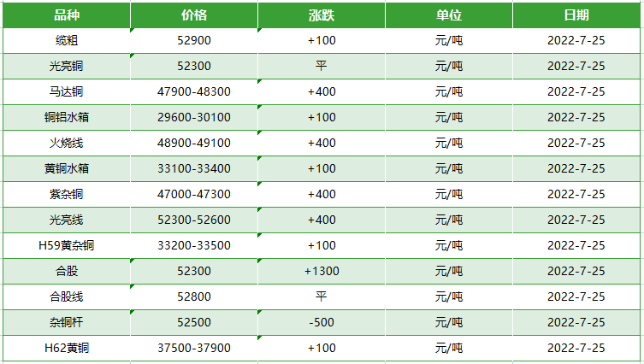Viewport: 644px width, 364px height.
Task: Click the 火烧线 name cell
Action: pos(67,144)
